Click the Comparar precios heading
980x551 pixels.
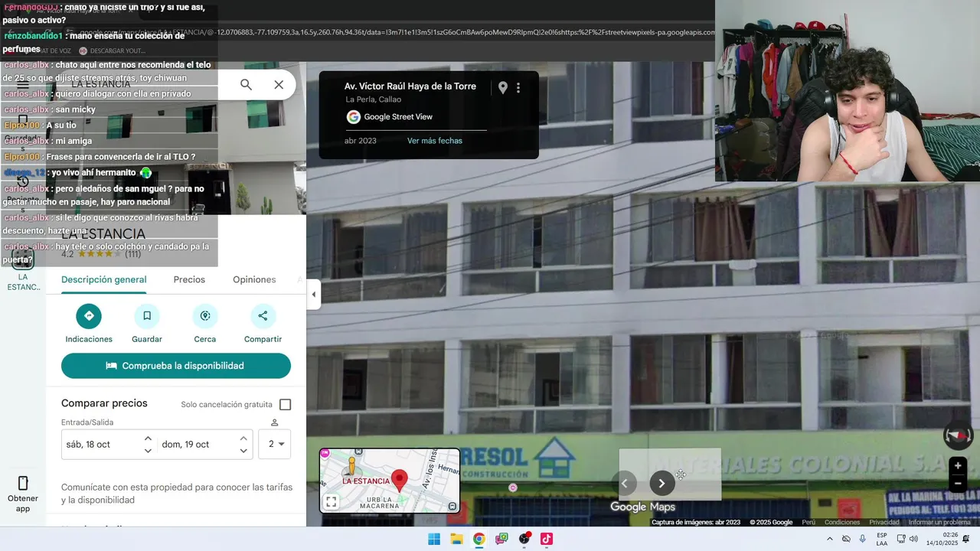click(104, 403)
